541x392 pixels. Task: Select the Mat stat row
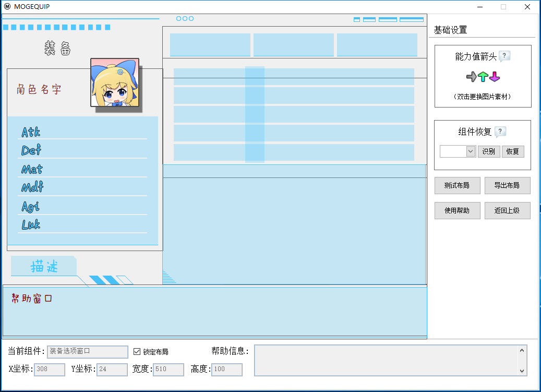click(x=82, y=169)
